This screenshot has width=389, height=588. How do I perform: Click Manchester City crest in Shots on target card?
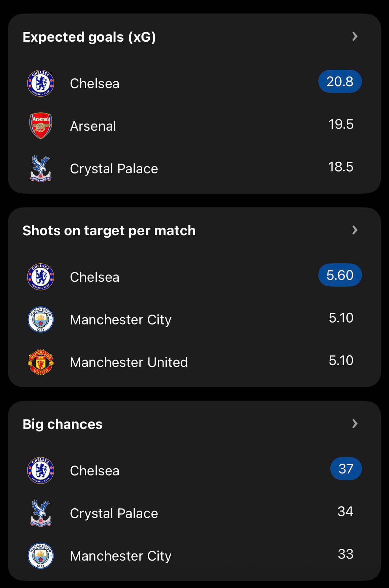[x=41, y=319]
